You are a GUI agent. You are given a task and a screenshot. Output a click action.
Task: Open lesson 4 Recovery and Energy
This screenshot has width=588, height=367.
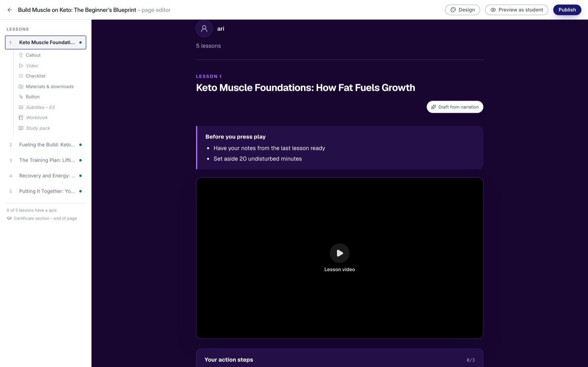point(45,176)
